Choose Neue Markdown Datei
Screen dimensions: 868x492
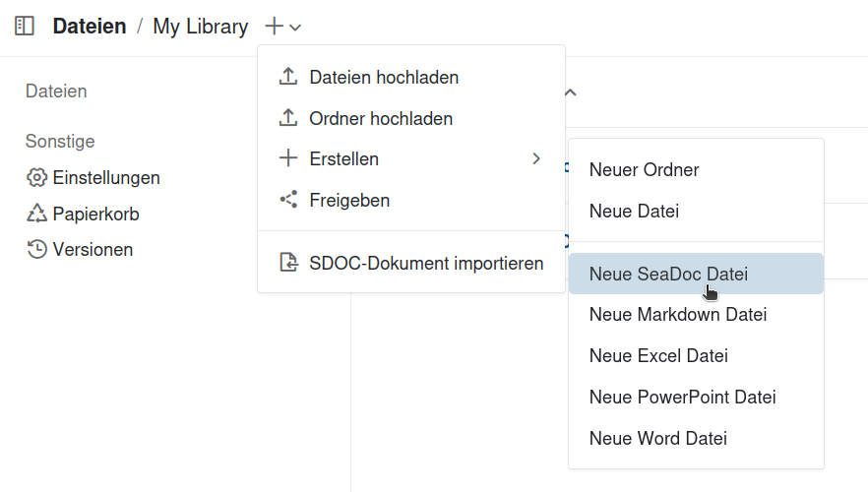click(x=677, y=315)
